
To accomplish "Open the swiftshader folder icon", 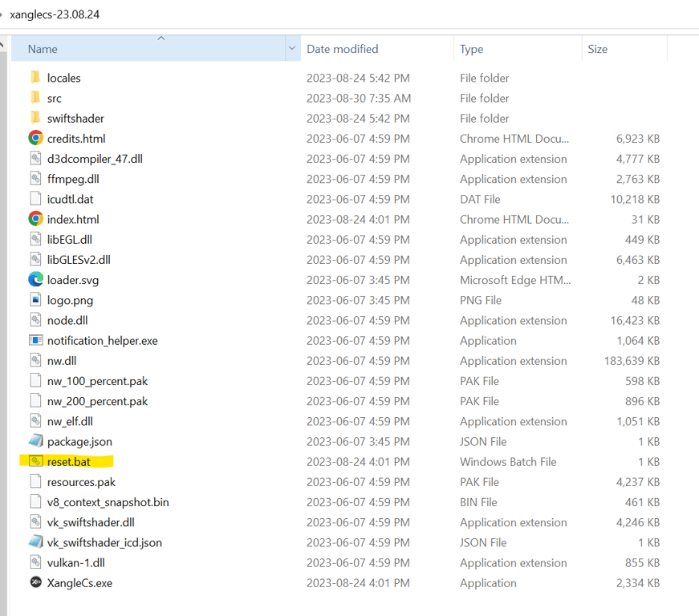I will coord(35,118).
